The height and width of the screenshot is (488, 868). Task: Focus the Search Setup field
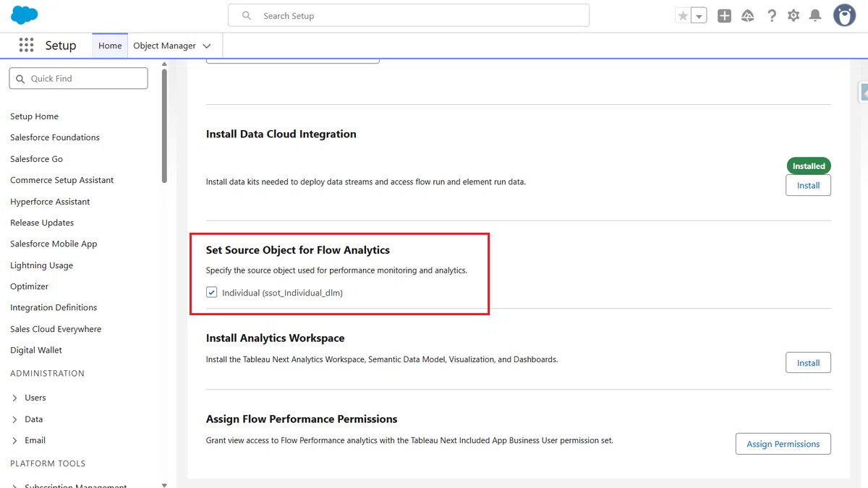(409, 15)
